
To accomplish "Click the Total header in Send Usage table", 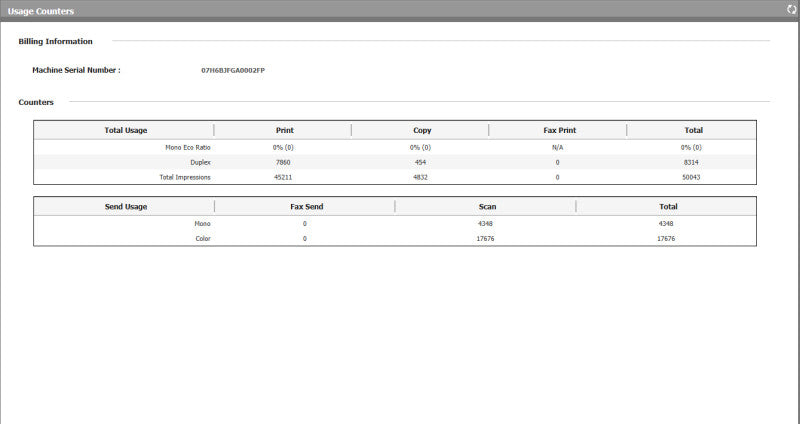I will pyautogui.click(x=668, y=207).
